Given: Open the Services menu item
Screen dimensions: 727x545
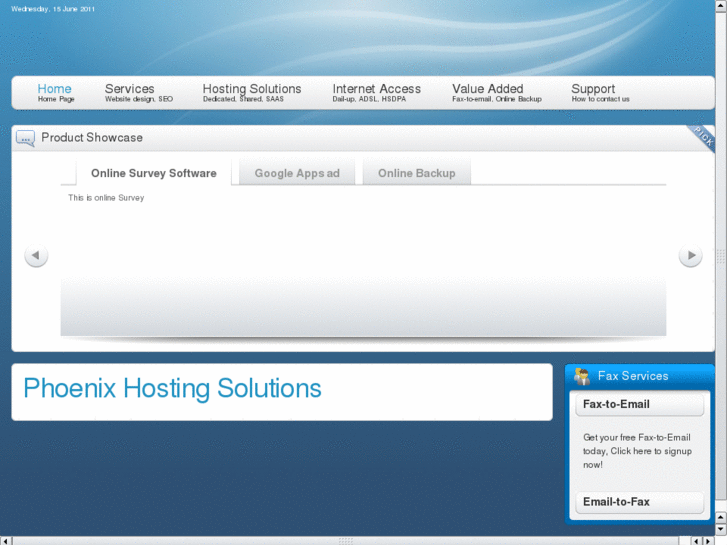Looking at the screenshot, I should 139,93.
